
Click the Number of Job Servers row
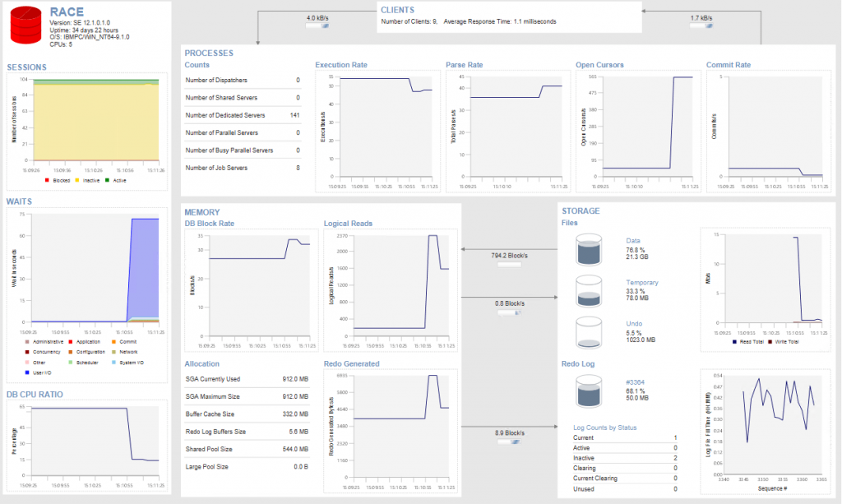click(x=243, y=168)
